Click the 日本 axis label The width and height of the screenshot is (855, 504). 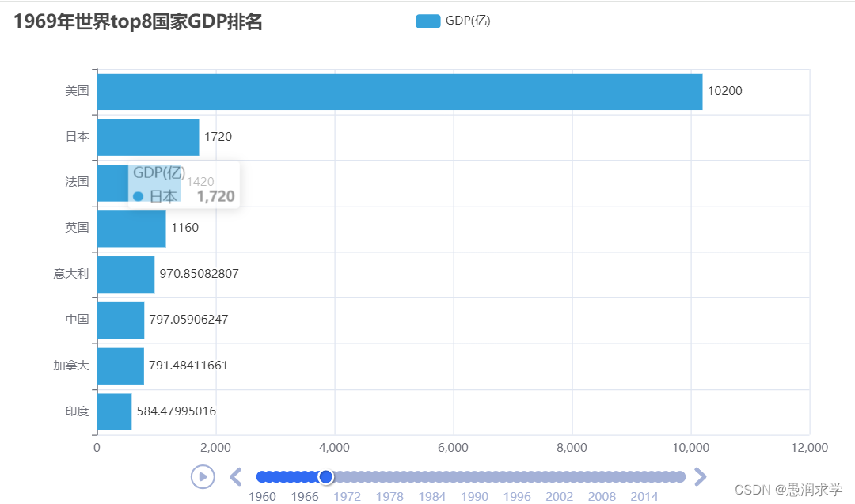[x=77, y=137]
